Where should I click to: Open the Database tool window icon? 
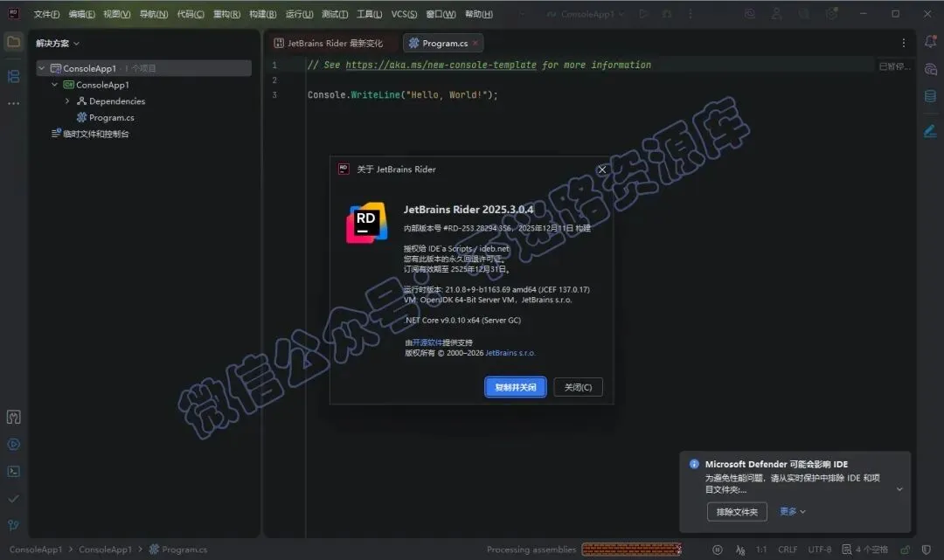[930, 96]
